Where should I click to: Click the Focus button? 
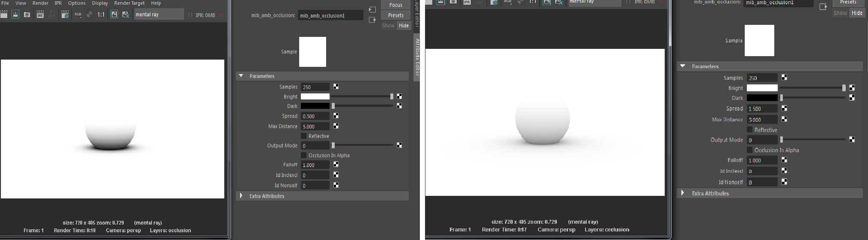395,5
